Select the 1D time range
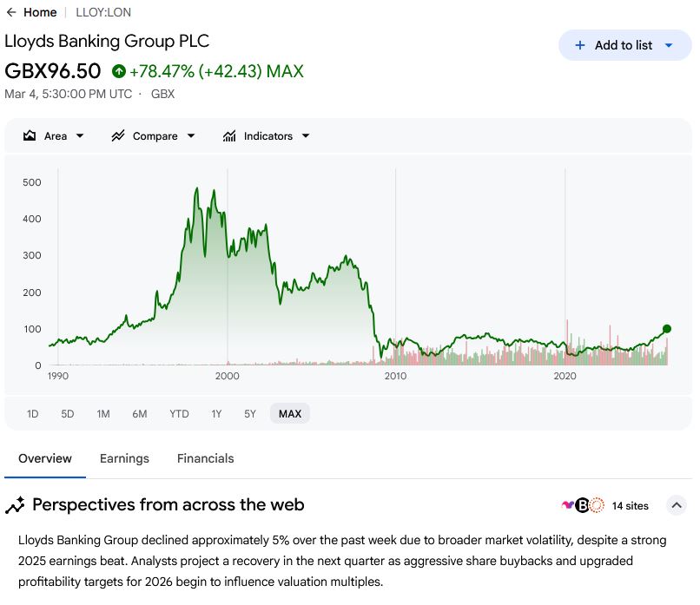Screen dimensions: 700x605 coord(33,414)
